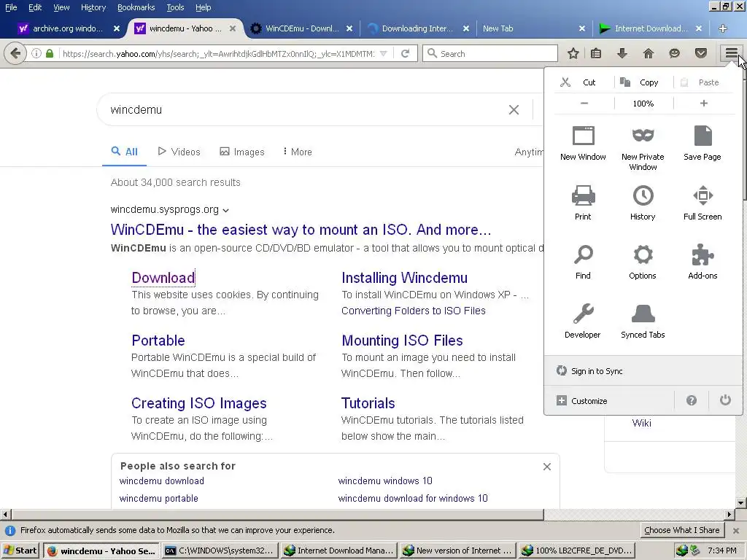This screenshot has height=560, width=747.
Task: Open Developer tools menu
Action: [583, 321]
